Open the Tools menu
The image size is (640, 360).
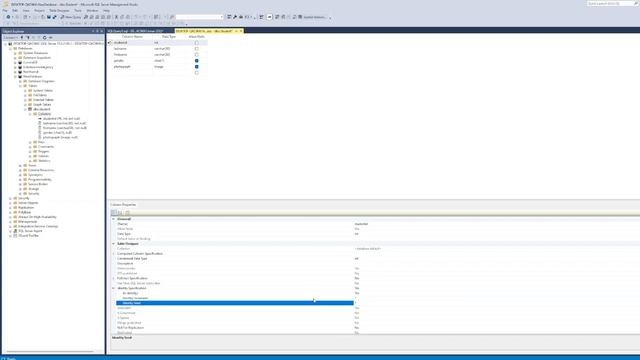pyautogui.click(x=78, y=10)
